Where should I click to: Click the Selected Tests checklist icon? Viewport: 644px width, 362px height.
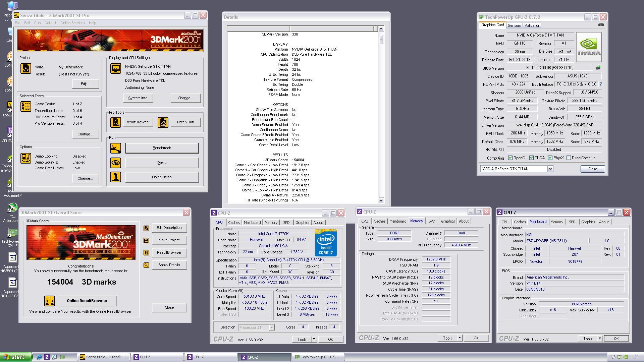(x=26, y=107)
